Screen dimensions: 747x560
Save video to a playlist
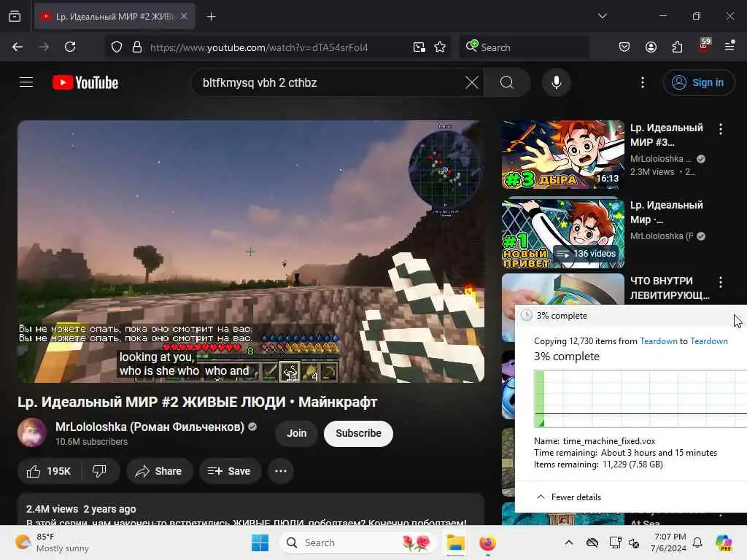229,471
